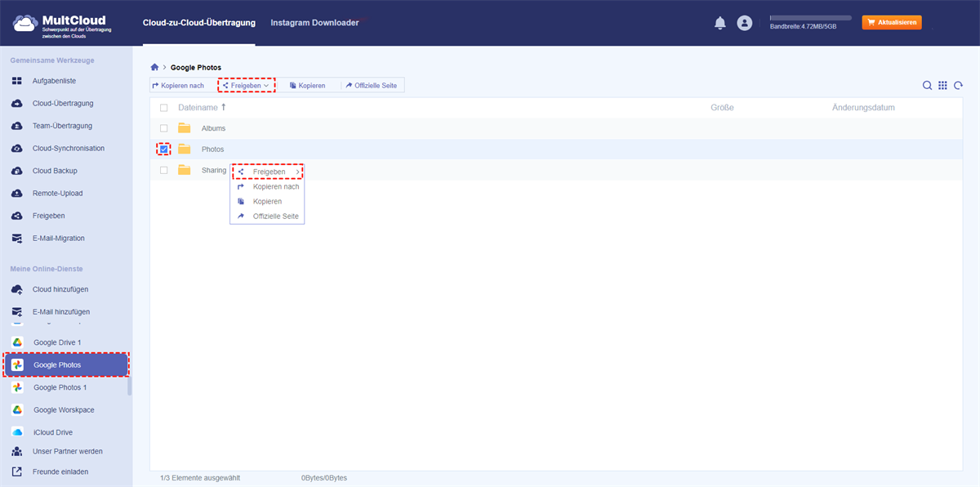Click the Albums folder name
The height and width of the screenshot is (487, 980).
[x=213, y=128]
